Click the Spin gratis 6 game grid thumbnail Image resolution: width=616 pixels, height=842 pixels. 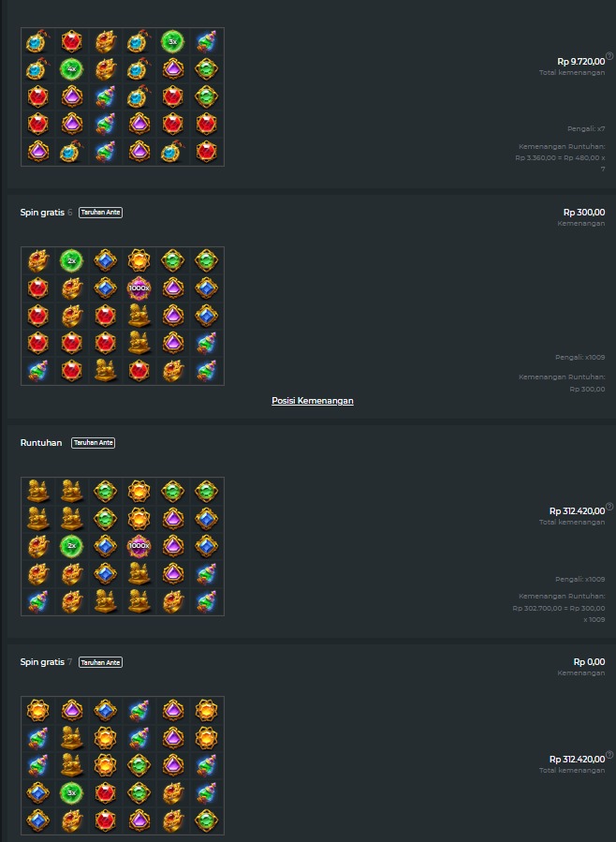tap(123, 316)
